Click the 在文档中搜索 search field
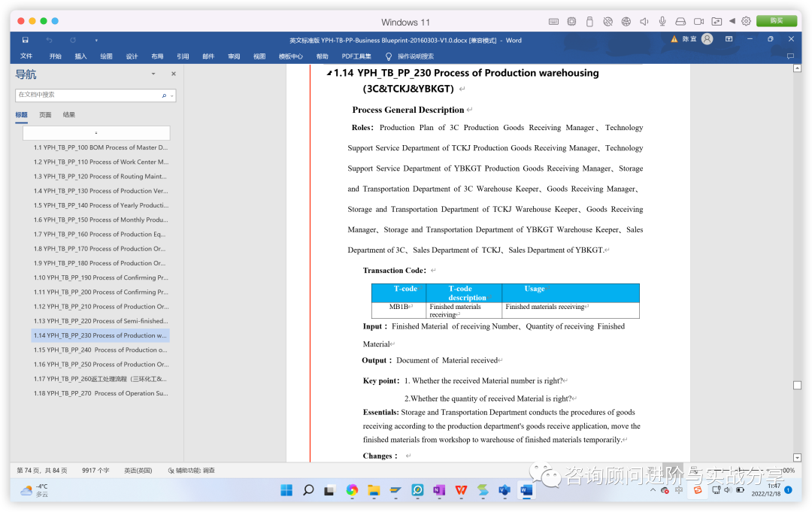 coord(88,95)
